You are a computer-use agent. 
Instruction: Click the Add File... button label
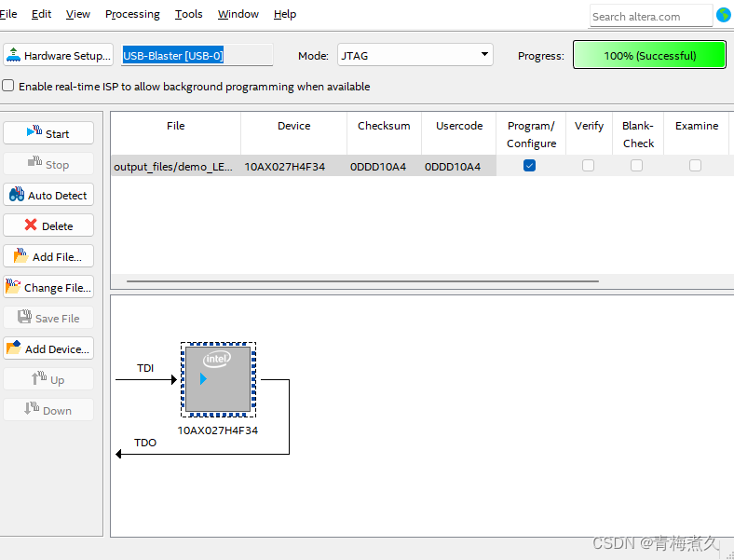click(57, 257)
